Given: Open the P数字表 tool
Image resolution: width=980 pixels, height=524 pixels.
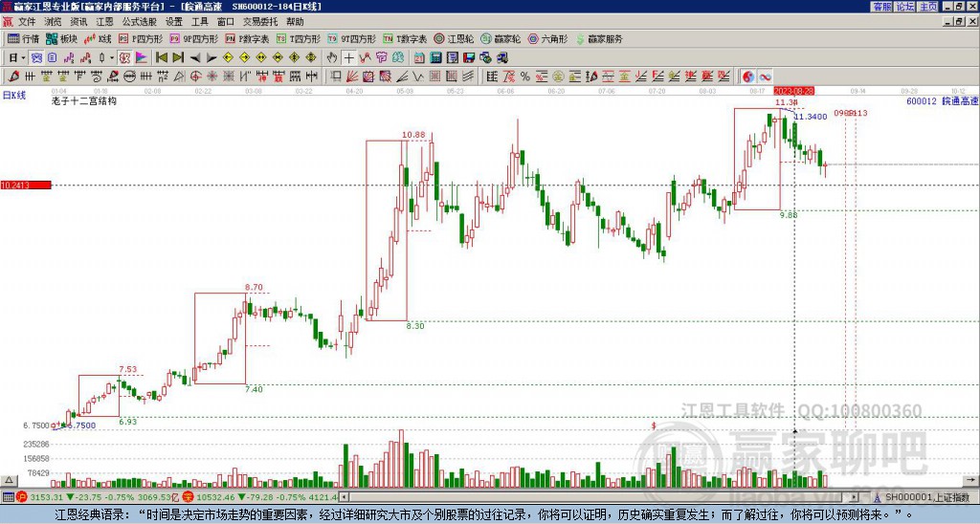Looking at the screenshot, I should point(247,38).
